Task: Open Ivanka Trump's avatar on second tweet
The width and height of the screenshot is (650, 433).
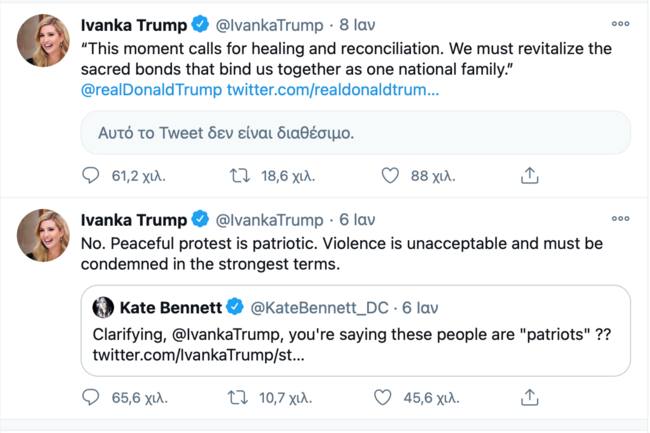Action: click(x=42, y=236)
